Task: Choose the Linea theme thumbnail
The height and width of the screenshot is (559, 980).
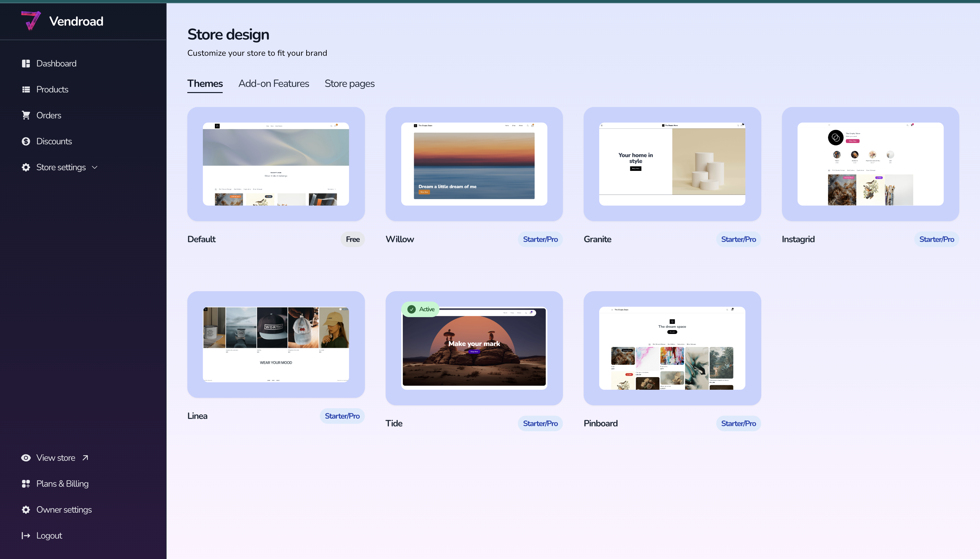Action: click(x=275, y=344)
